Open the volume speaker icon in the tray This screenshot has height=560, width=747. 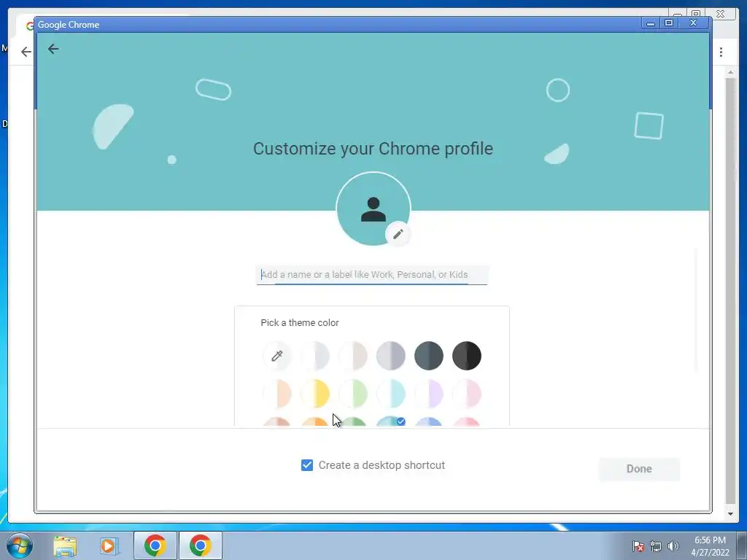pos(673,546)
